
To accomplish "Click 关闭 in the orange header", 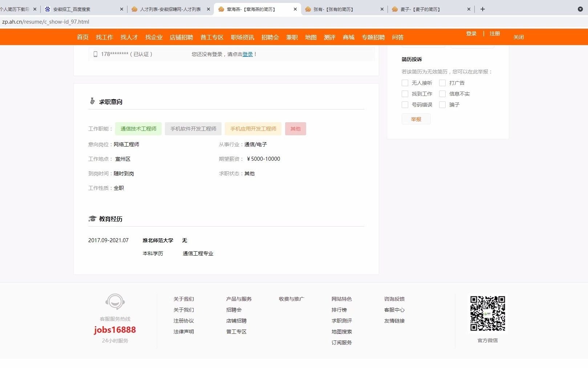I will point(519,37).
